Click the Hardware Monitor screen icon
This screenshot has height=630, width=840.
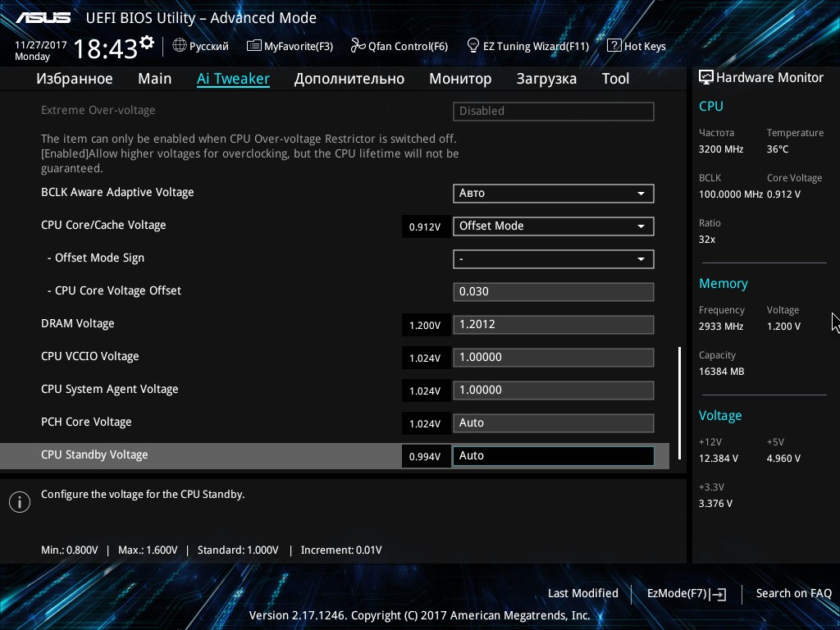706,77
